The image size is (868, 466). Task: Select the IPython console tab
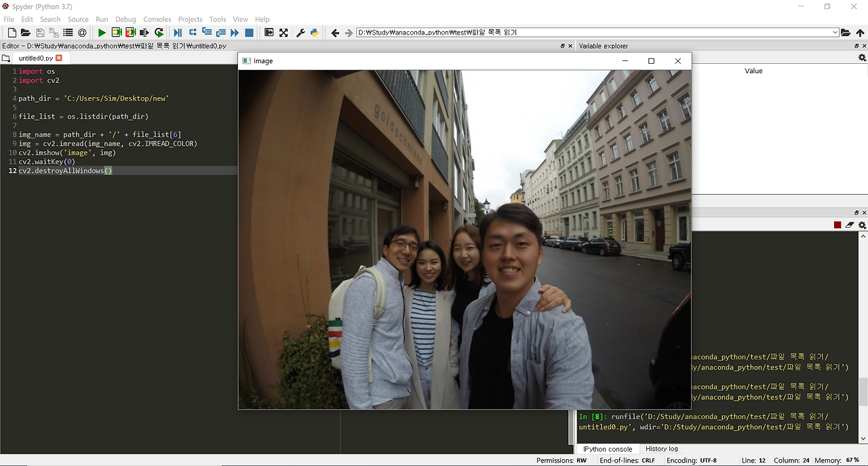[607, 449]
